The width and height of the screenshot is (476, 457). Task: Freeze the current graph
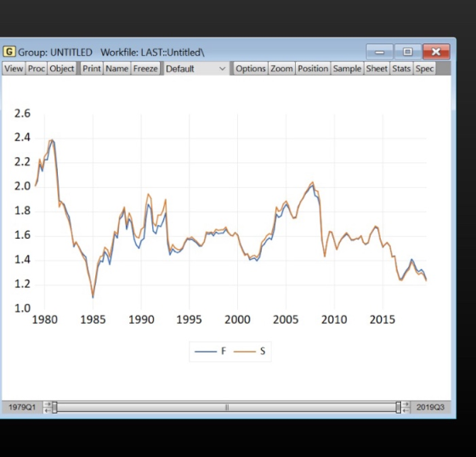pyautogui.click(x=145, y=69)
